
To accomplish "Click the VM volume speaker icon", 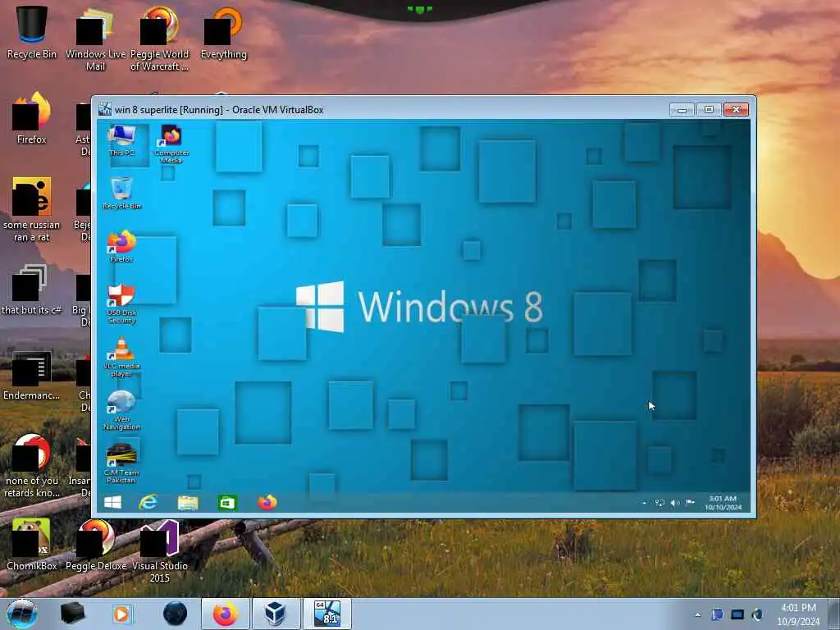I will pos(675,503).
